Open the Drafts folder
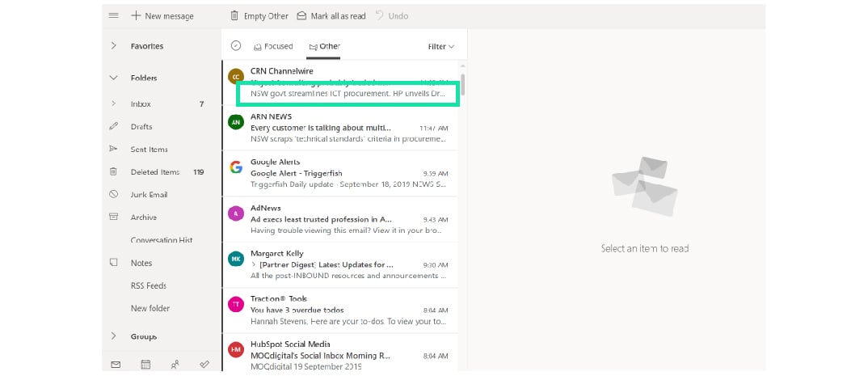 [x=141, y=127]
